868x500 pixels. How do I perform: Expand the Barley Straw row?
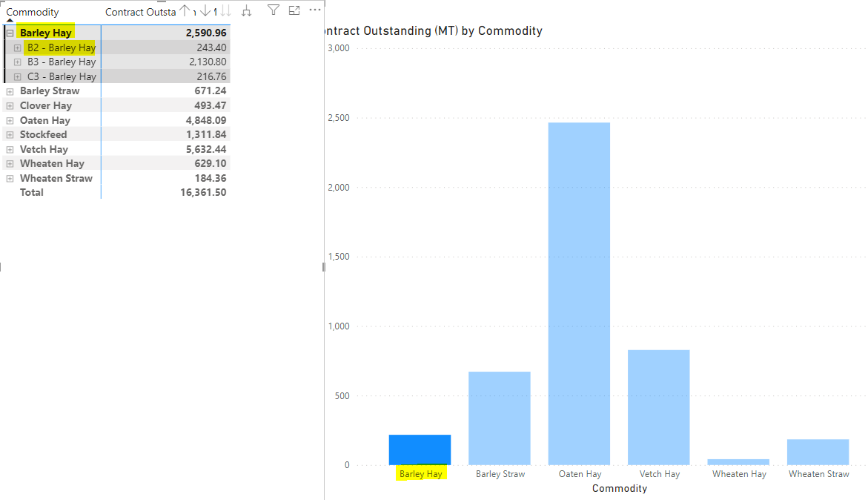(10, 91)
